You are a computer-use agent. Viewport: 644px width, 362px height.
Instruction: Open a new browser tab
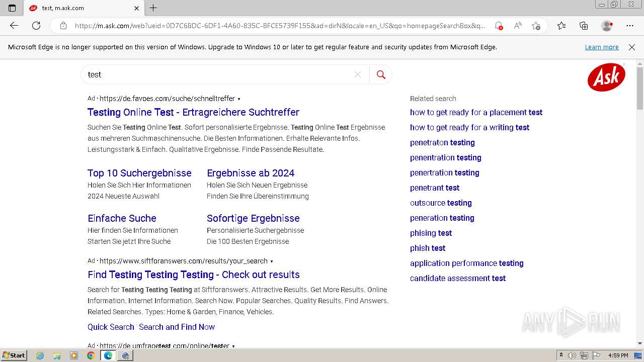coord(153,8)
